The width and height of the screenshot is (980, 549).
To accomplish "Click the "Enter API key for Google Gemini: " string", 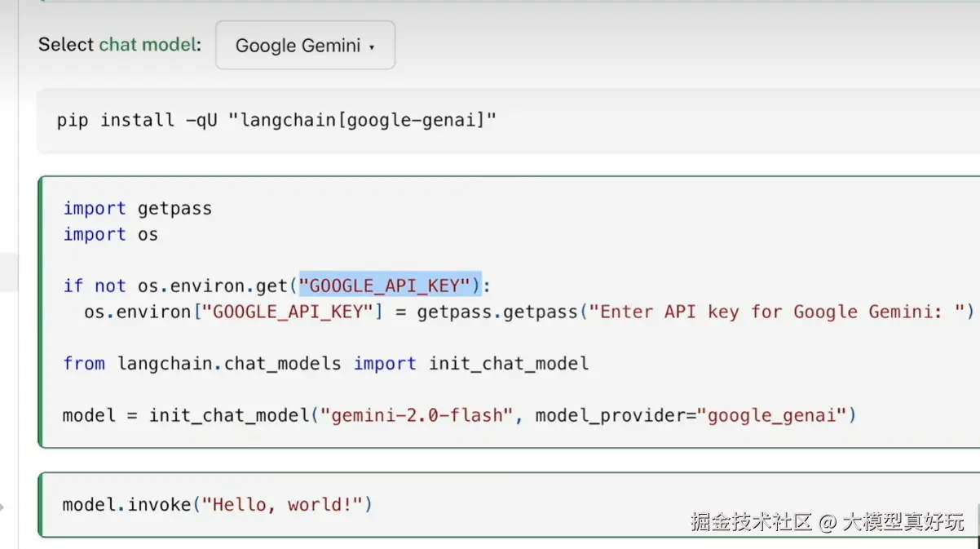I will click(x=777, y=312).
